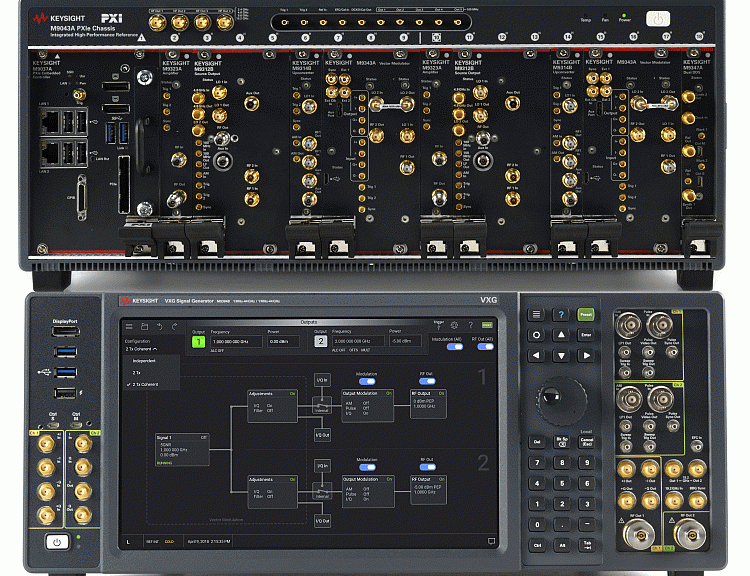Click the Bk Sp backspace key

click(x=562, y=442)
